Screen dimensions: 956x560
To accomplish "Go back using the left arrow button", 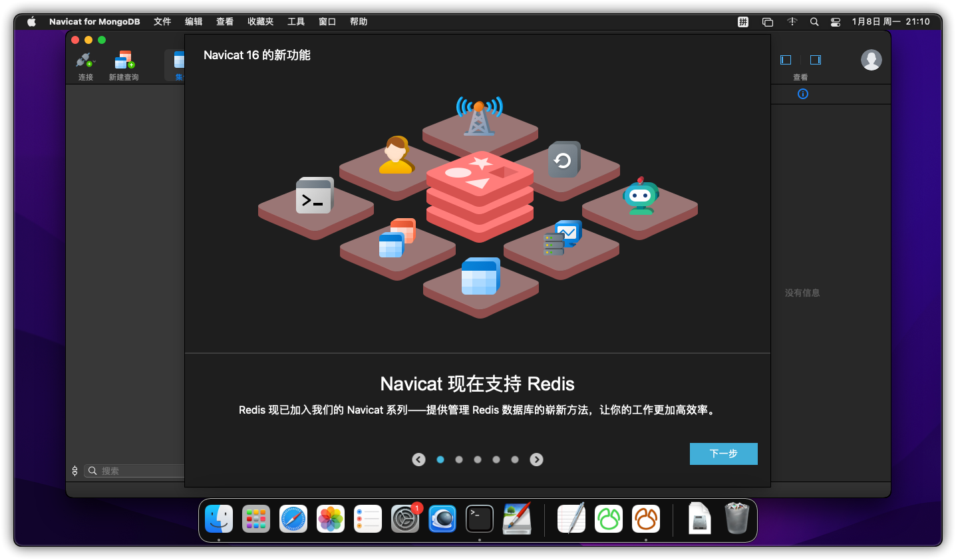I will (x=418, y=459).
